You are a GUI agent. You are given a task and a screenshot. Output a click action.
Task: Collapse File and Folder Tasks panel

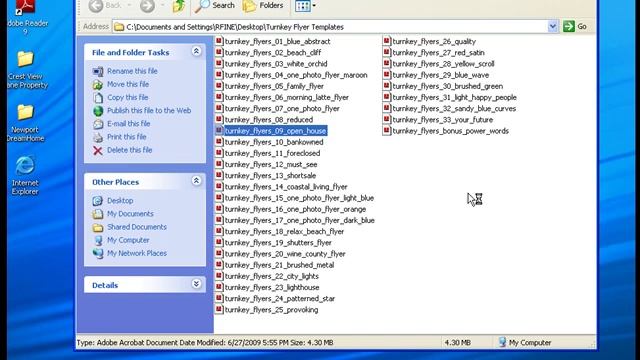point(196,51)
